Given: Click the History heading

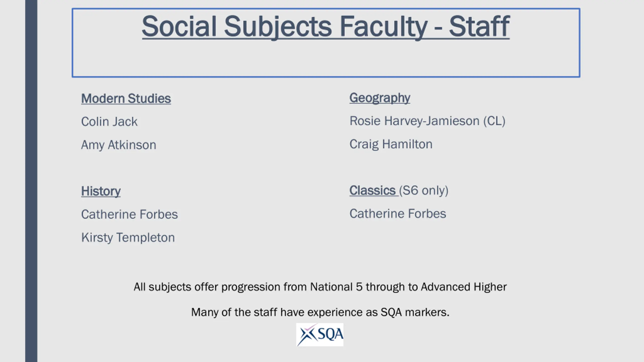Looking at the screenshot, I should point(101,191).
